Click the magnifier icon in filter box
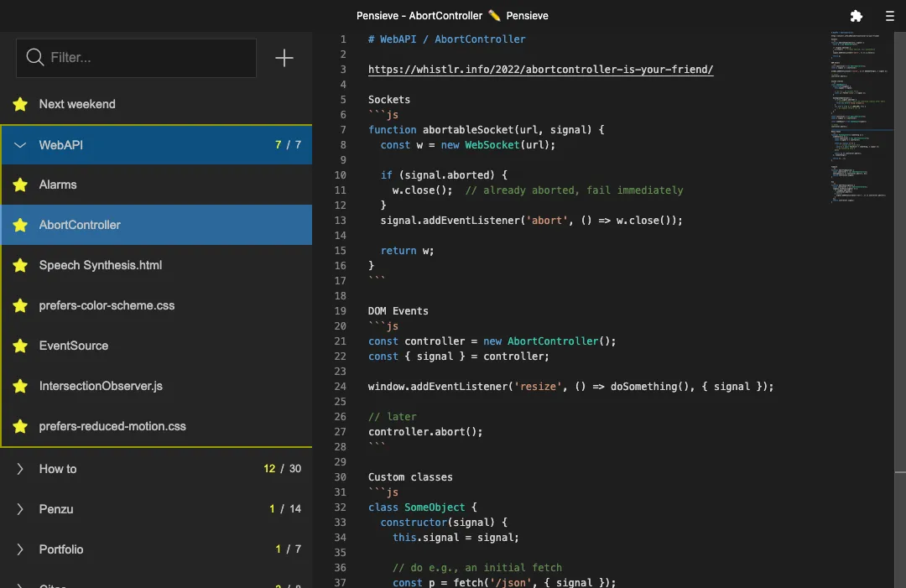906x588 pixels. point(34,58)
